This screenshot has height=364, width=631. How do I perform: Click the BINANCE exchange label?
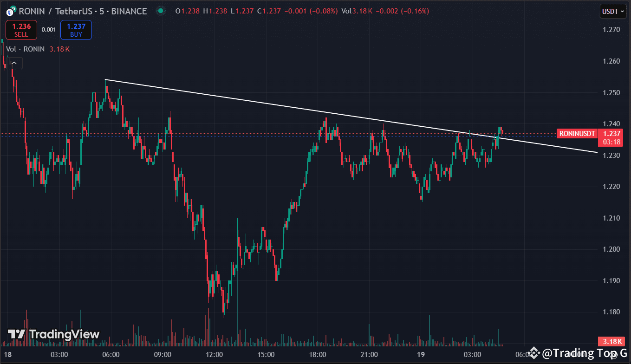[129, 11]
